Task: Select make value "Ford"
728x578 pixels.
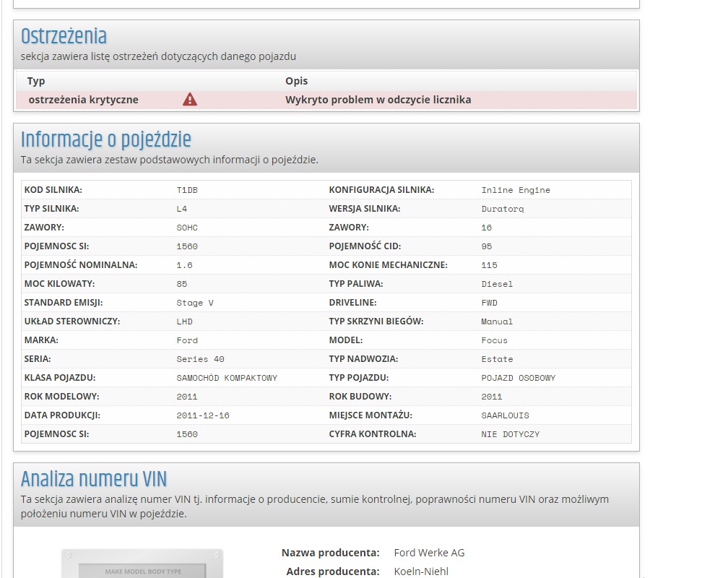Action: pos(187,340)
